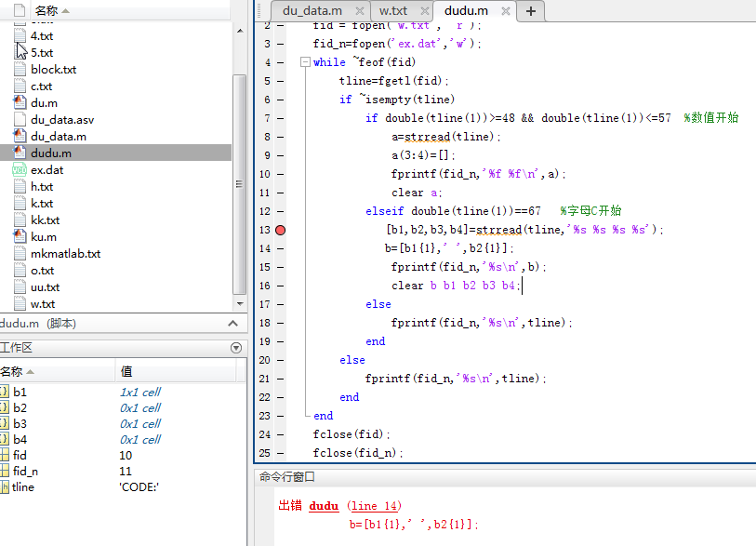Close the dudu.m editor tab
The height and width of the screenshot is (546, 756).
pos(505,11)
